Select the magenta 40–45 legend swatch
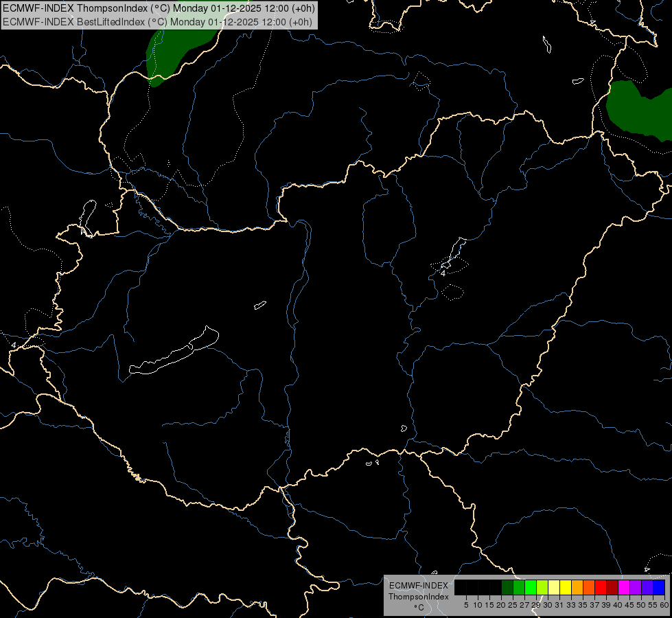This screenshot has width=672, height=618. 624,587
